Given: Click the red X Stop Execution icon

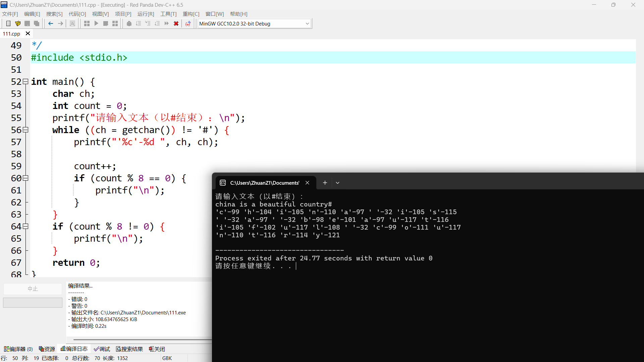Looking at the screenshot, I should point(176,23).
